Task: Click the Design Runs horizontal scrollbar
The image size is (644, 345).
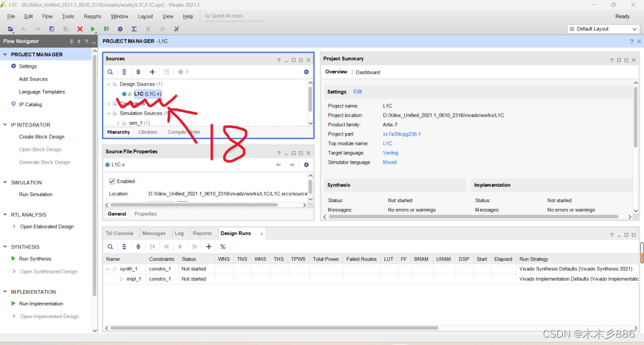Action: (x=274, y=328)
